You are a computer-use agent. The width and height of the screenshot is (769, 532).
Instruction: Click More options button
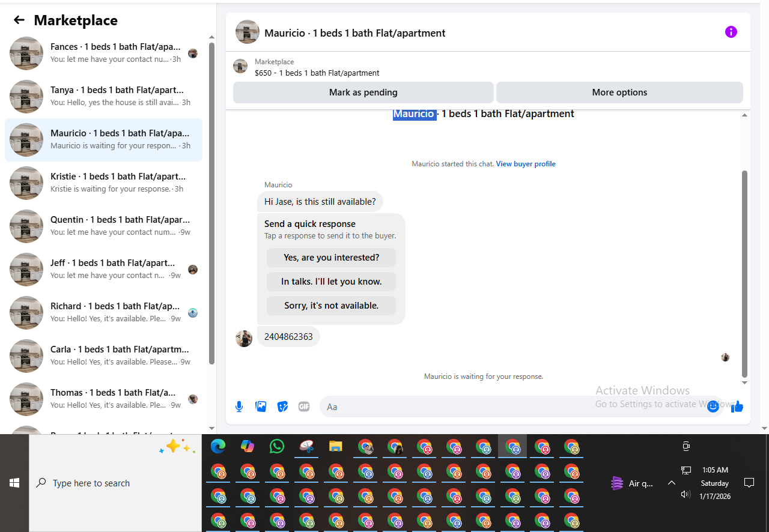pos(619,92)
